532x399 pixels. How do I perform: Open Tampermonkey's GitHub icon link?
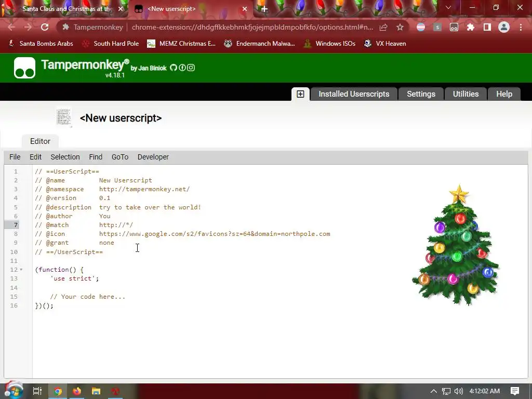(x=174, y=68)
